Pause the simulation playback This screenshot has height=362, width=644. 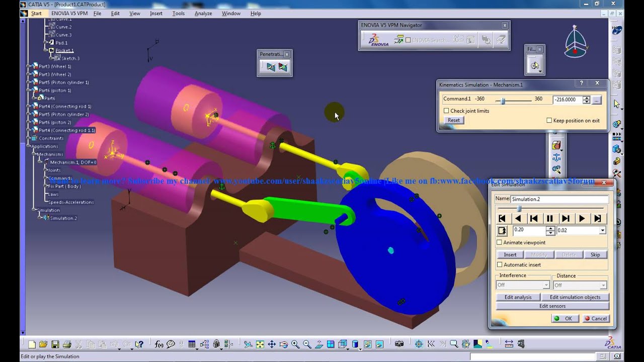[x=550, y=218]
